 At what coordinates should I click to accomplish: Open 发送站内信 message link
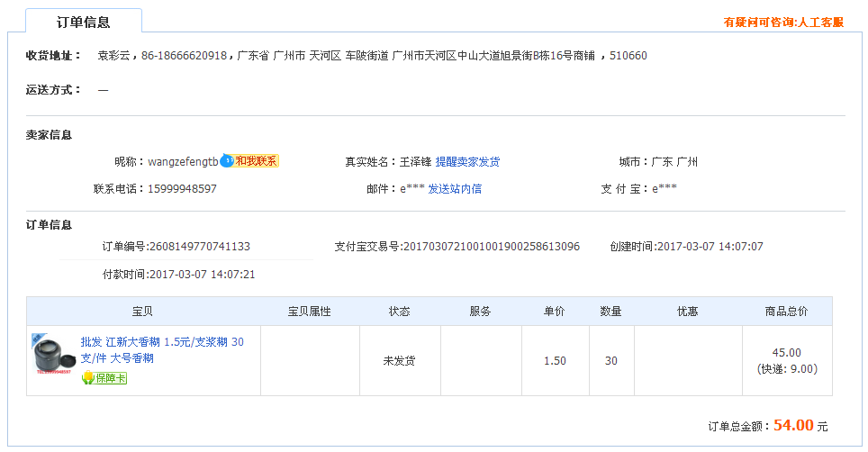(454, 189)
